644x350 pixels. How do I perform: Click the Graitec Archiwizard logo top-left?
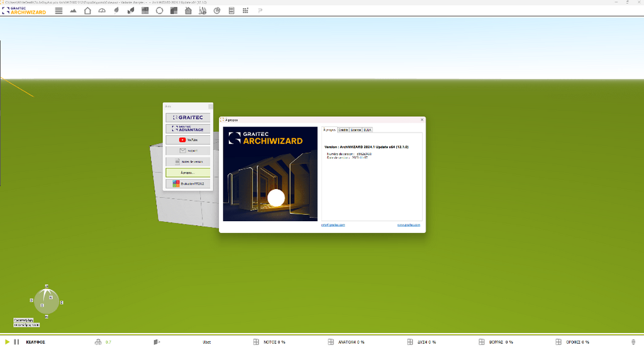(x=25, y=11)
